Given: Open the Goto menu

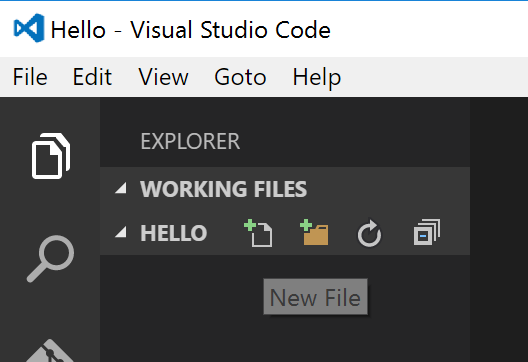Looking at the screenshot, I should 240,77.
